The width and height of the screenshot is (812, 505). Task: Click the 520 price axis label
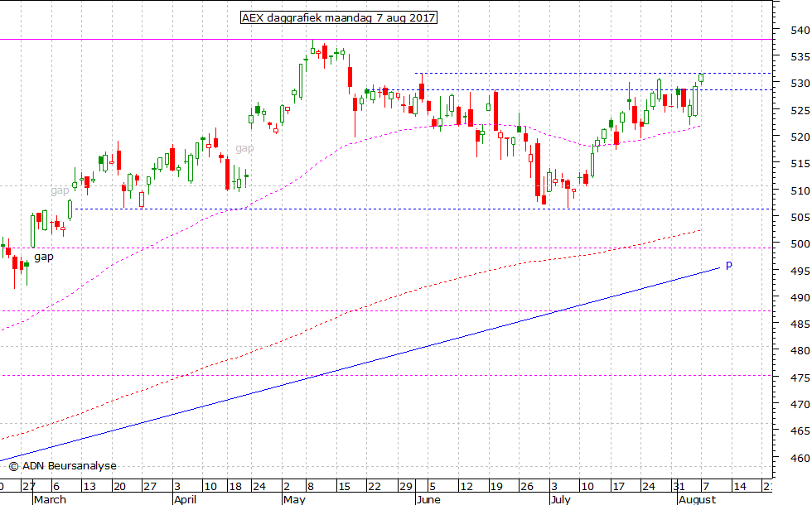(x=800, y=137)
